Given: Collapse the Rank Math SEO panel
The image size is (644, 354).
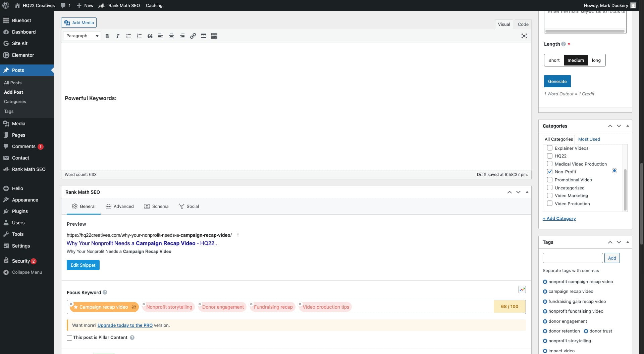Looking at the screenshot, I should [527, 192].
